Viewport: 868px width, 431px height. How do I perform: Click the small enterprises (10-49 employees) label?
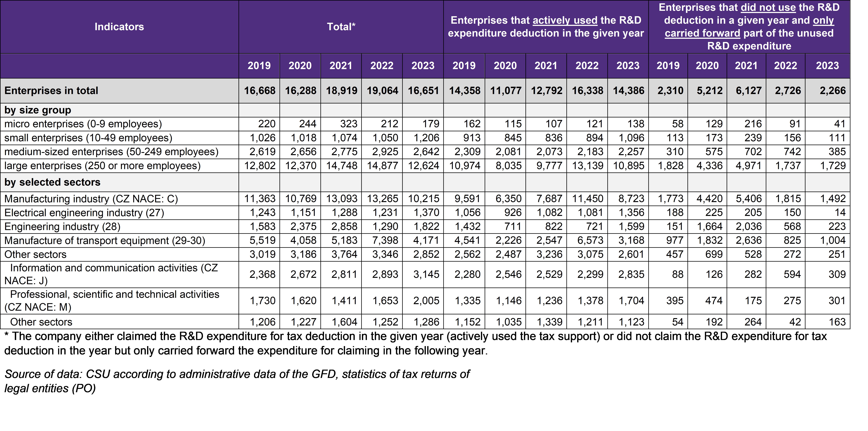(x=88, y=138)
